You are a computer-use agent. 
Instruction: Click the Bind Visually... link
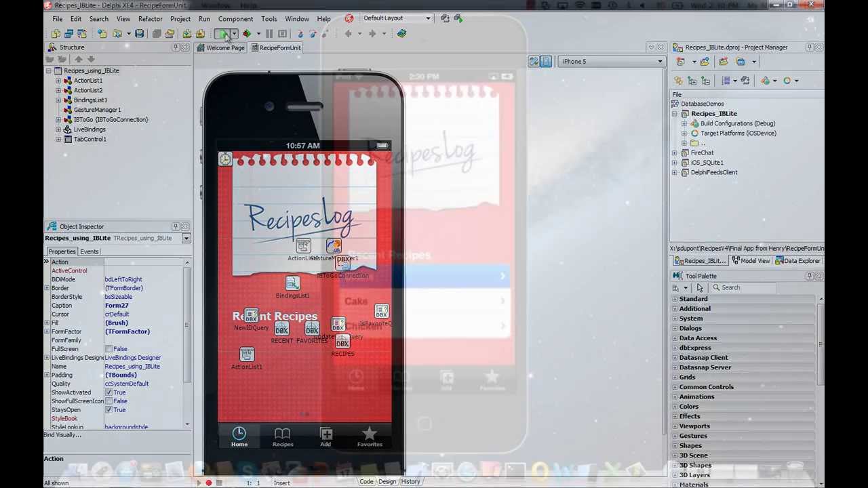click(62, 434)
